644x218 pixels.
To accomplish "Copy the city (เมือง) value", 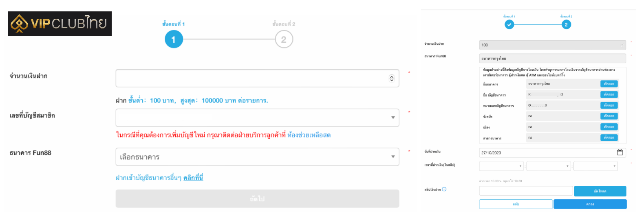I will pyautogui.click(x=609, y=127).
